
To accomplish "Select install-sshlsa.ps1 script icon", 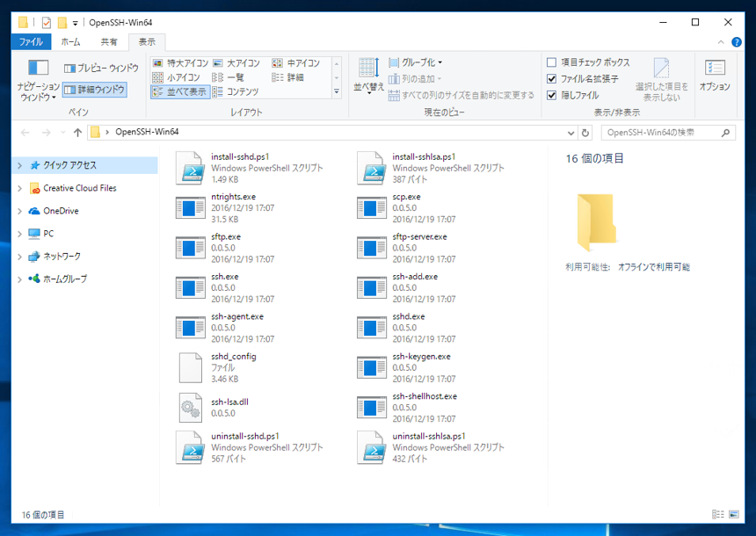I will 371,168.
